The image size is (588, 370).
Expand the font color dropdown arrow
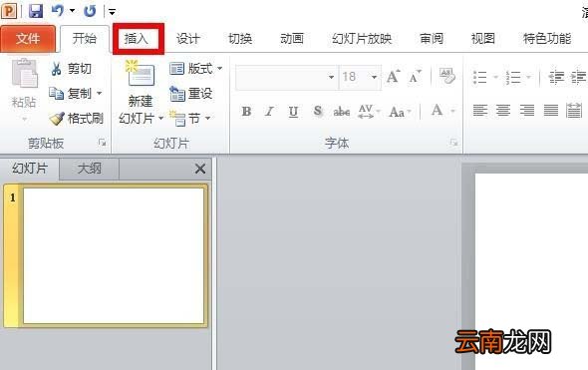[453, 111]
